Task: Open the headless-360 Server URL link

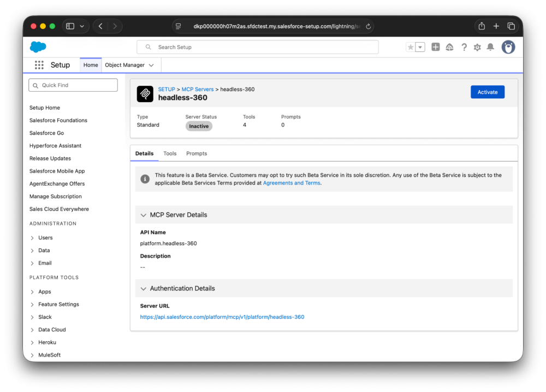Action: [222, 317]
